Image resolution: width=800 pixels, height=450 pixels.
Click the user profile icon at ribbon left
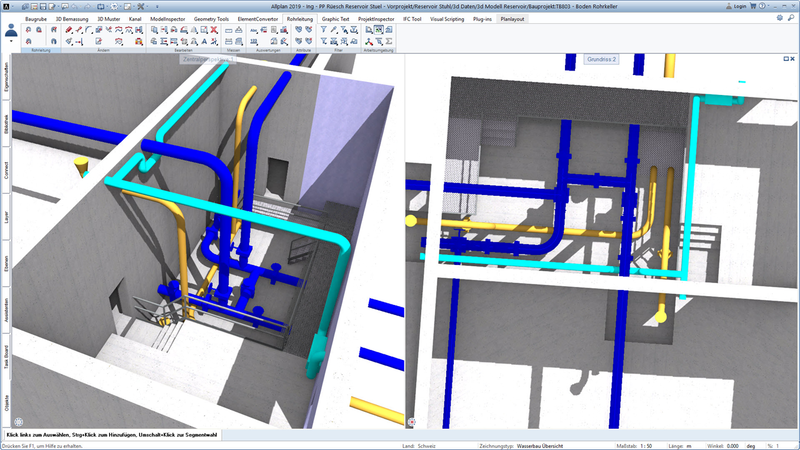coord(11,31)
